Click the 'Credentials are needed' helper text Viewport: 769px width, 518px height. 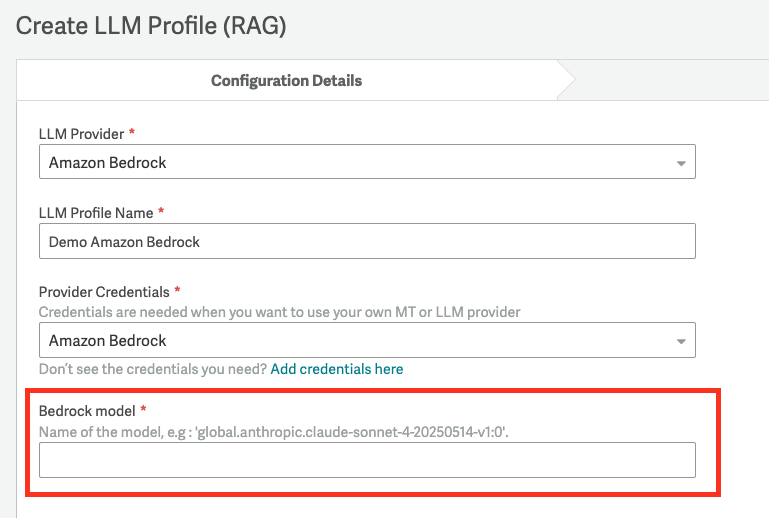click(279, 312)
